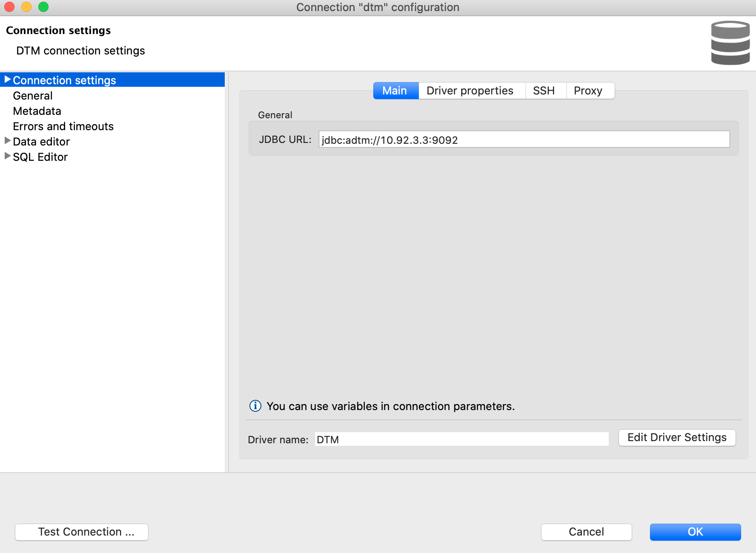The image size is (756, 553).
Task: Switch to the Driver properties tab
Action: click(470, 91)
